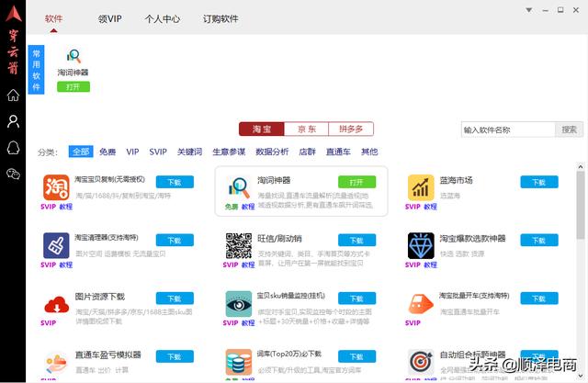The image size is (588, 383).
Task: Open 教程 link under 淘词神器 card
Action: [248, 207]
